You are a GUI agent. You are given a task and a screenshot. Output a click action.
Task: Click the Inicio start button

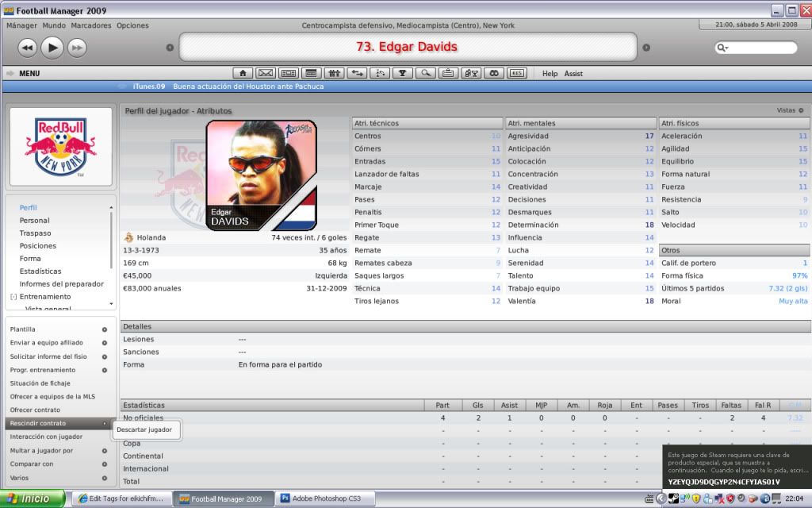tap(32, 498)
